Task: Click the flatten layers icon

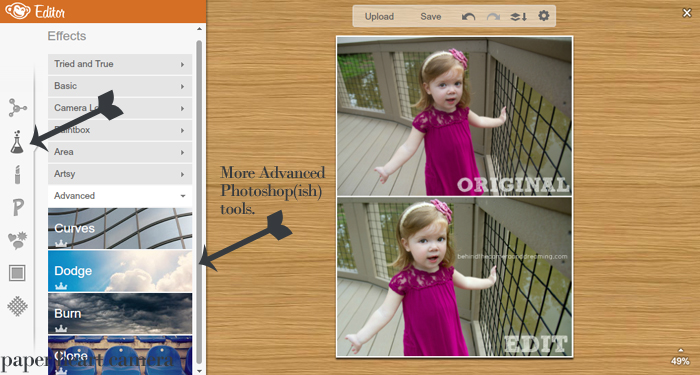Action: tap(518, 17)
